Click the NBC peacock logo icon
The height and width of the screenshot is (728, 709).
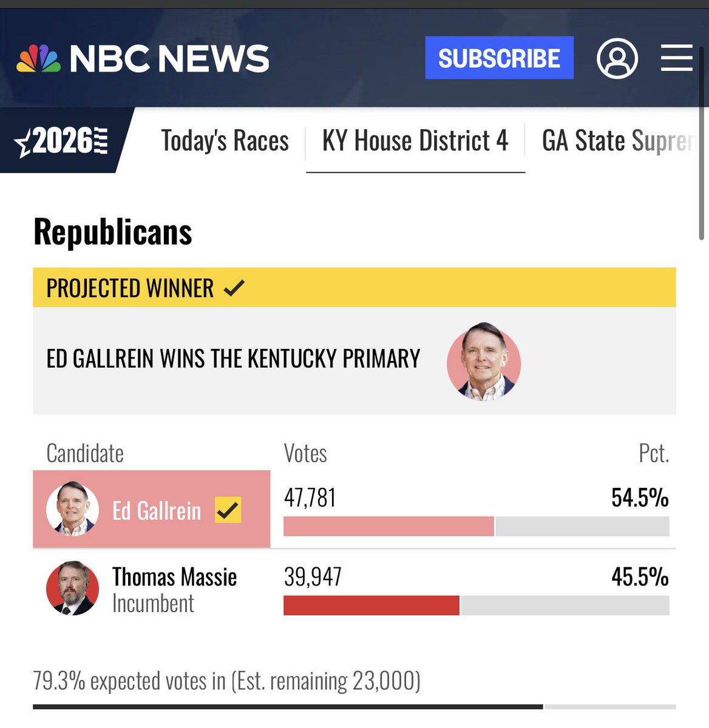point(39,59)
